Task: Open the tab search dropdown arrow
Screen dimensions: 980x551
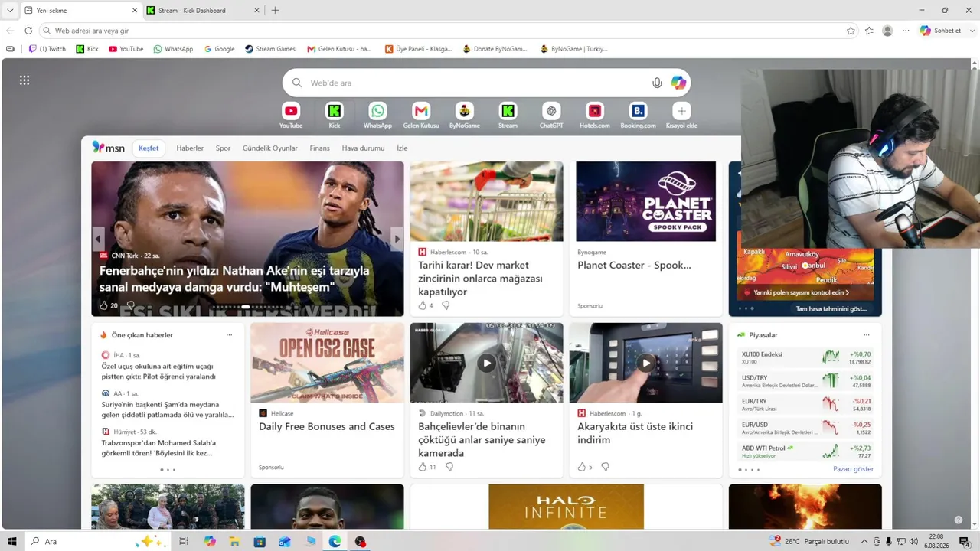Action: 10,10
